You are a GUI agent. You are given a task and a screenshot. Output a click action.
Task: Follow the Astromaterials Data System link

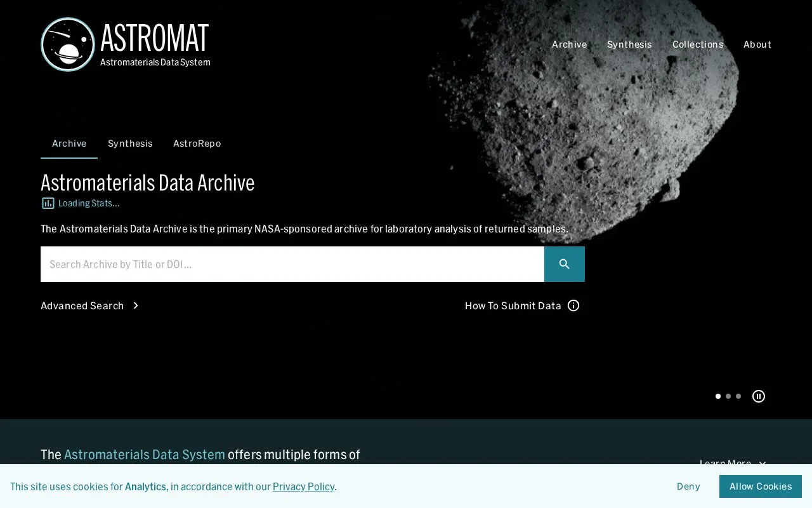(x=145, y=455)
